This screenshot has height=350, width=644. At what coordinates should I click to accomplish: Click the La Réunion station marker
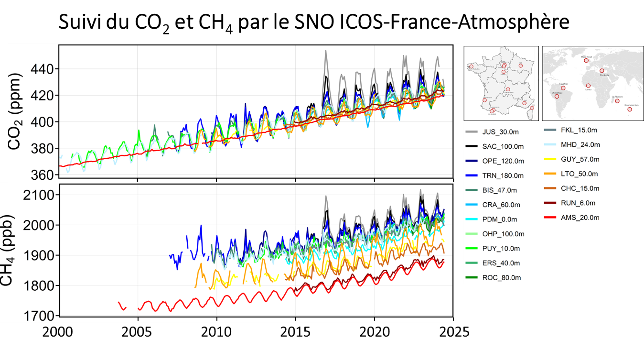point(617,101)
